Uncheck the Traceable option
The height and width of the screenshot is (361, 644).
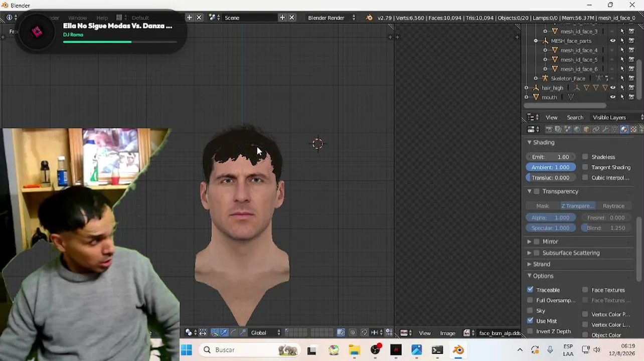click(x=530, y=290)
